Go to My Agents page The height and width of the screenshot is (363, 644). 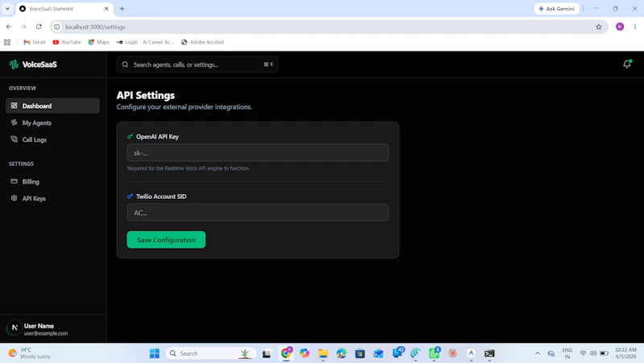[x=52, y=123]
